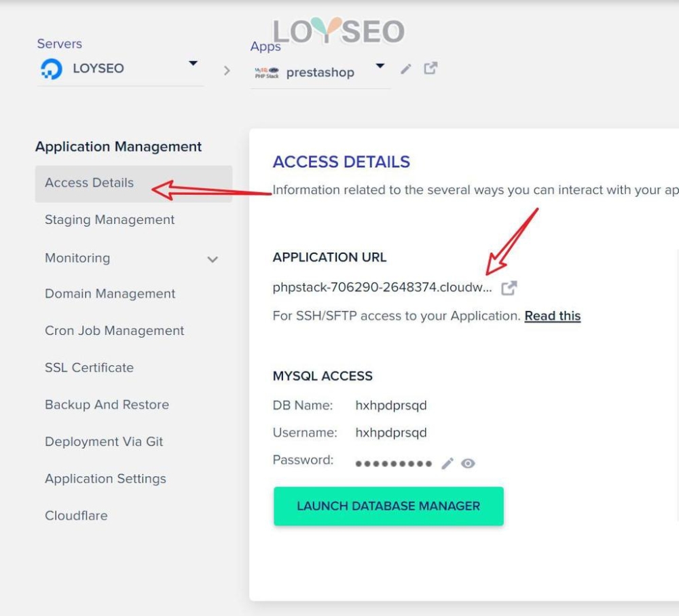The width and height of the screenshot is (679, 616).
Task: Click the masked MySQL password dots
Action: pos(393,464)
